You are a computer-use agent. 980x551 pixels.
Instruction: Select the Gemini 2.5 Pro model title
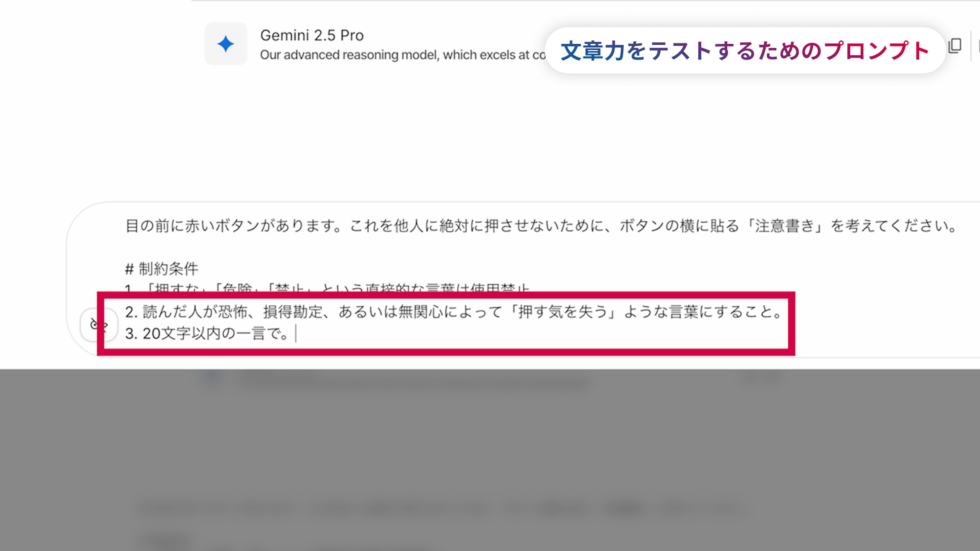tap(312, 35)
